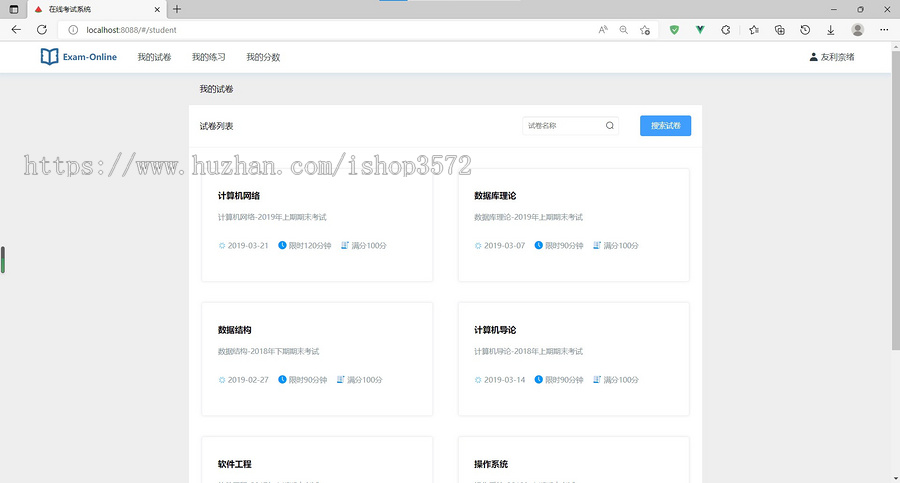Open the tab actions menu icon
This screenshot has height=483, width=900.
click(x=14, y=9)
